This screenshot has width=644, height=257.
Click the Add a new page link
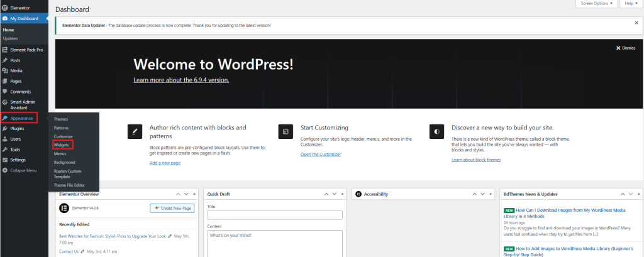click(x=165, y=163)
